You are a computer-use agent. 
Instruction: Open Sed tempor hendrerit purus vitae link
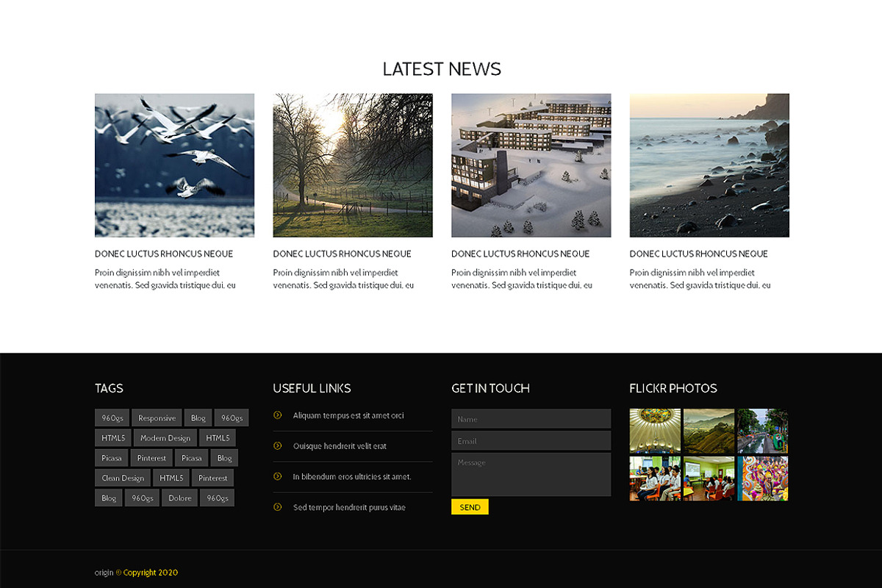(349, 508)
